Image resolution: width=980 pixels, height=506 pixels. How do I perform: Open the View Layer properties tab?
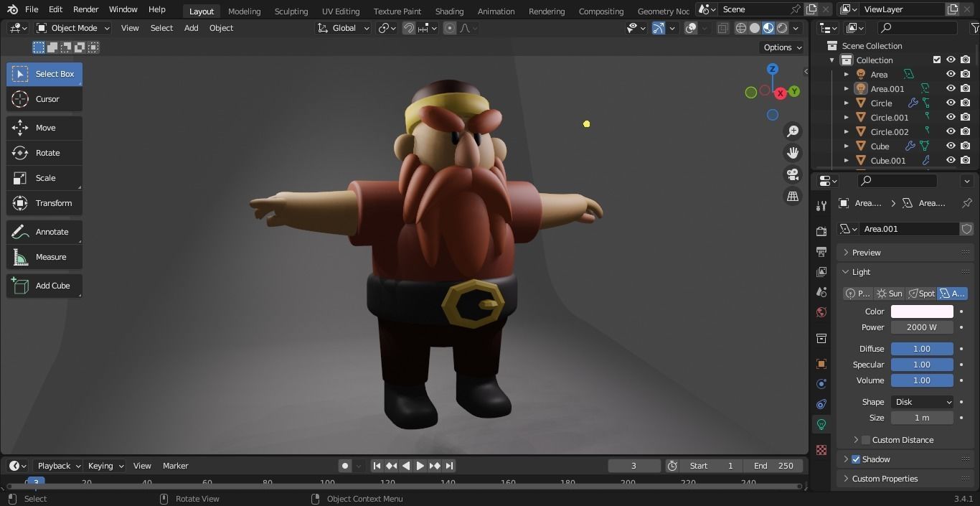click(x=821, y=271)
